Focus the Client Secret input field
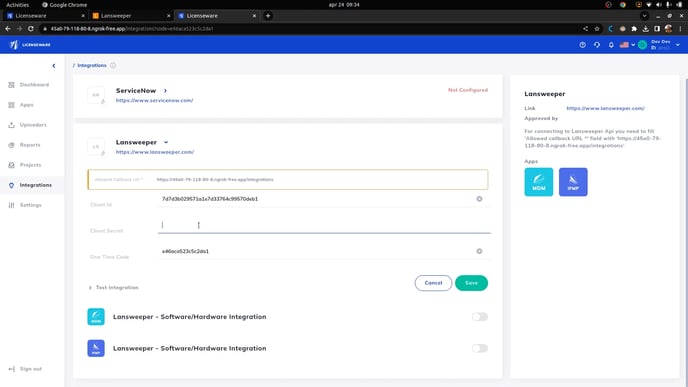Screen dimensions: 688x387 pos(324,225)
